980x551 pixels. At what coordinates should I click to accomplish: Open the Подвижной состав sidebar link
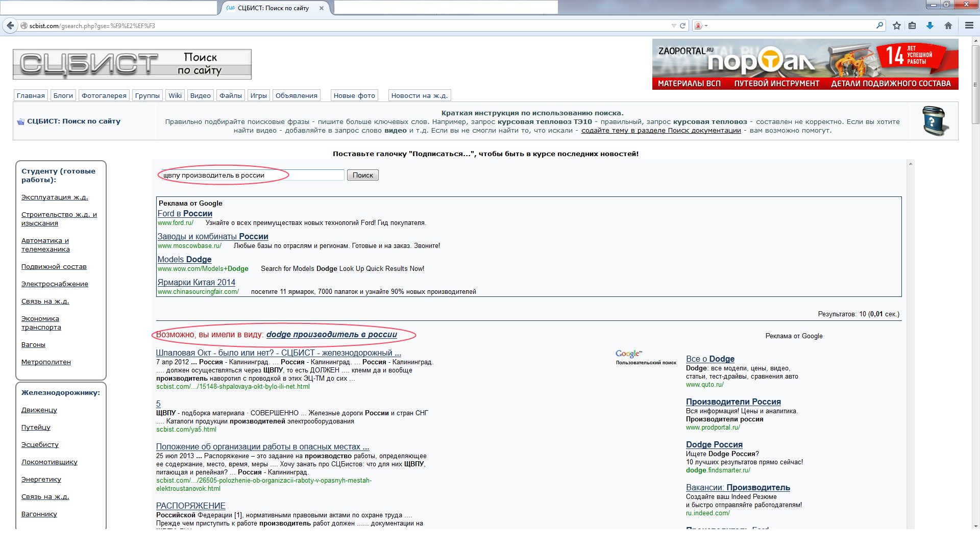point(54,266)
